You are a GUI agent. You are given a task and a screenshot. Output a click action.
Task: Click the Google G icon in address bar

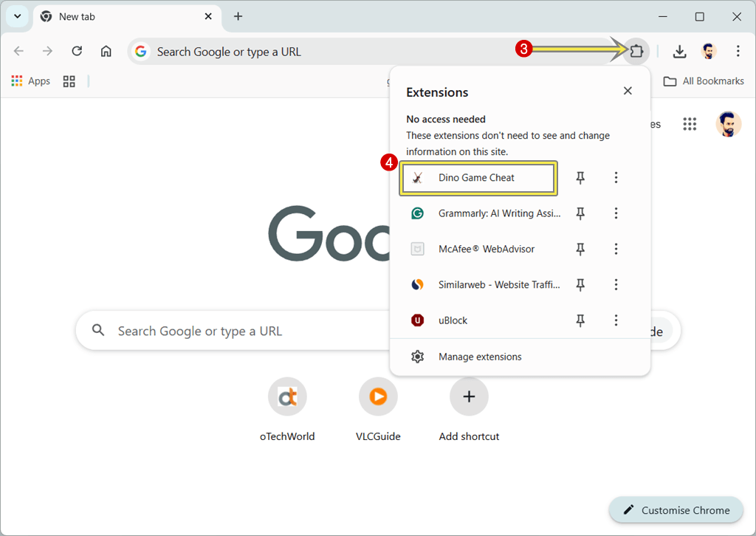coord(141,51)
